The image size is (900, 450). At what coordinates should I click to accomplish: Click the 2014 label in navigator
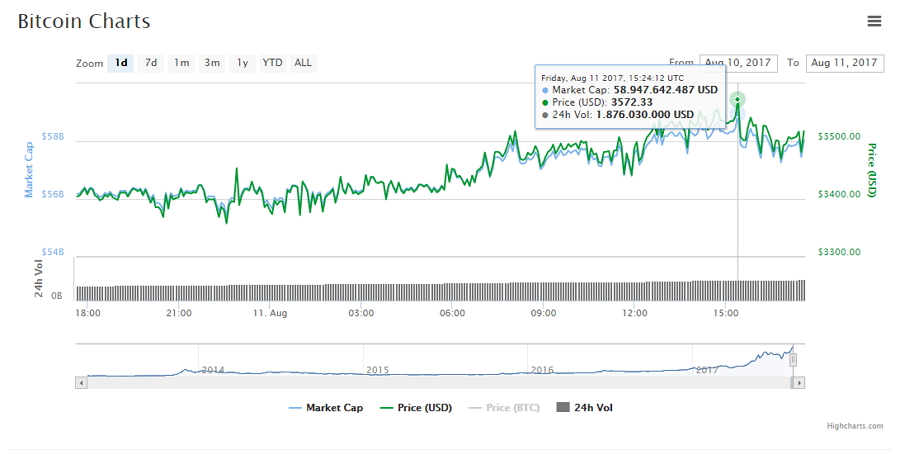point(213,370)
